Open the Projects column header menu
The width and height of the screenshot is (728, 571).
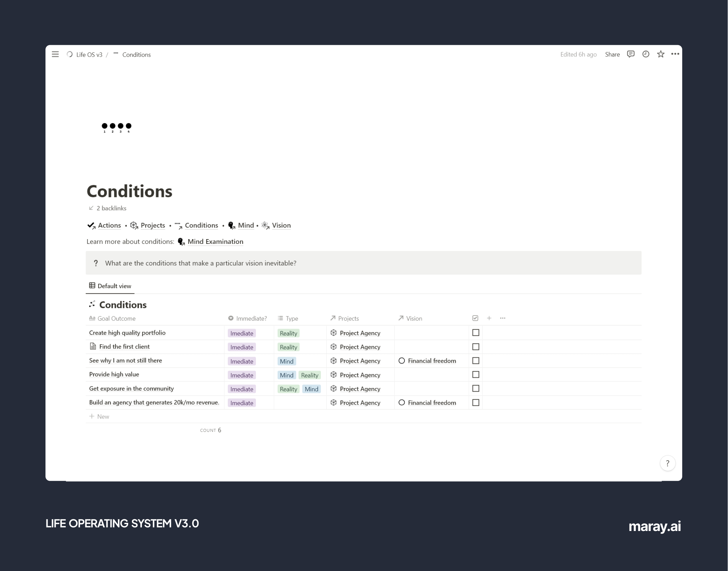click(x=344, y=318)
